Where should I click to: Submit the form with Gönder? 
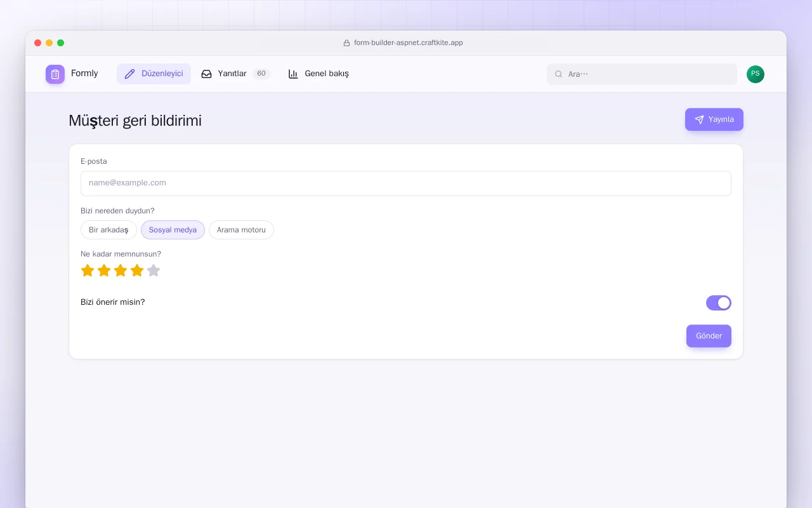coord(709,336)
